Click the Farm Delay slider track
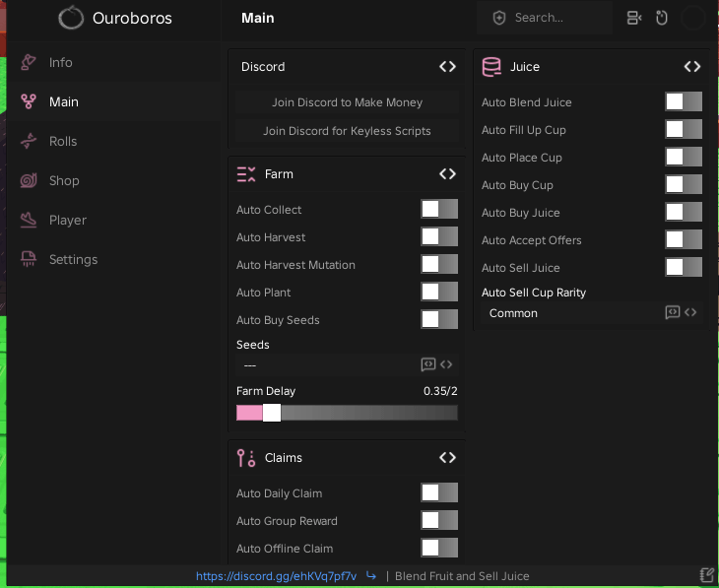The width and height of the screenshot is (719, 588). (x=347, y=413)
